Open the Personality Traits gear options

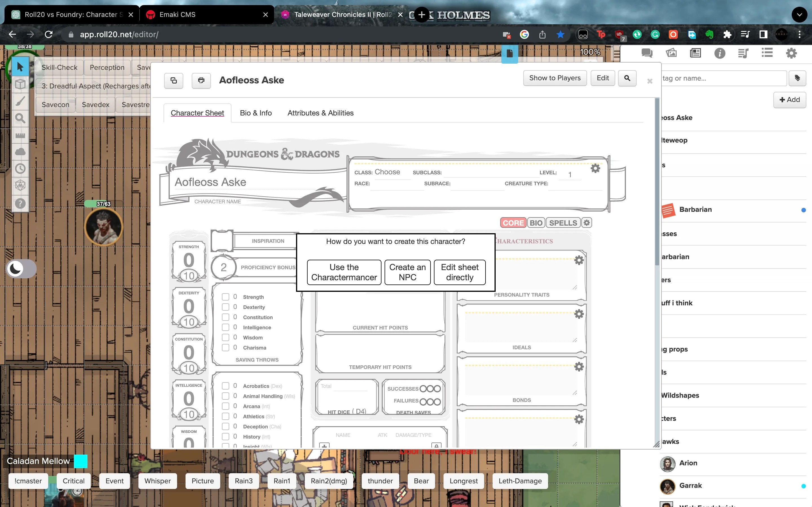coord(579,260)
